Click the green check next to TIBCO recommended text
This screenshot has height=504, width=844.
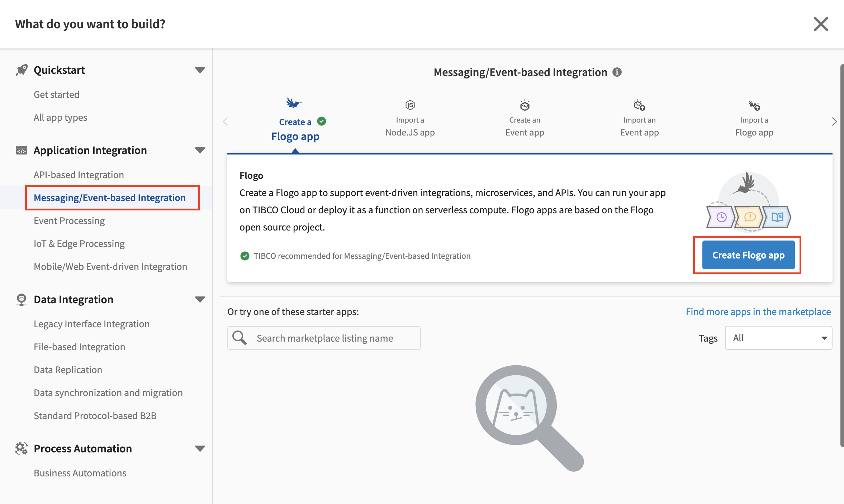[245, 256]
